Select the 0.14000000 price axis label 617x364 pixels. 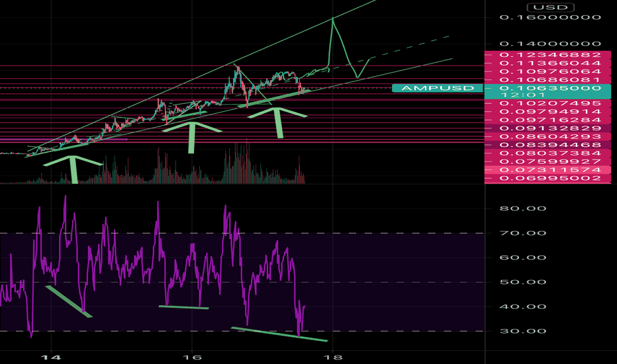(551, 44)
